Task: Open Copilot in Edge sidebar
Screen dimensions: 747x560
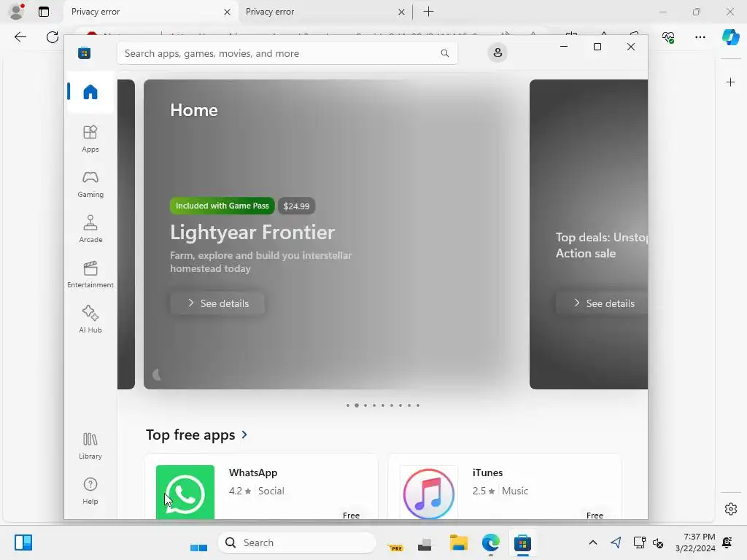Action: 730,37
